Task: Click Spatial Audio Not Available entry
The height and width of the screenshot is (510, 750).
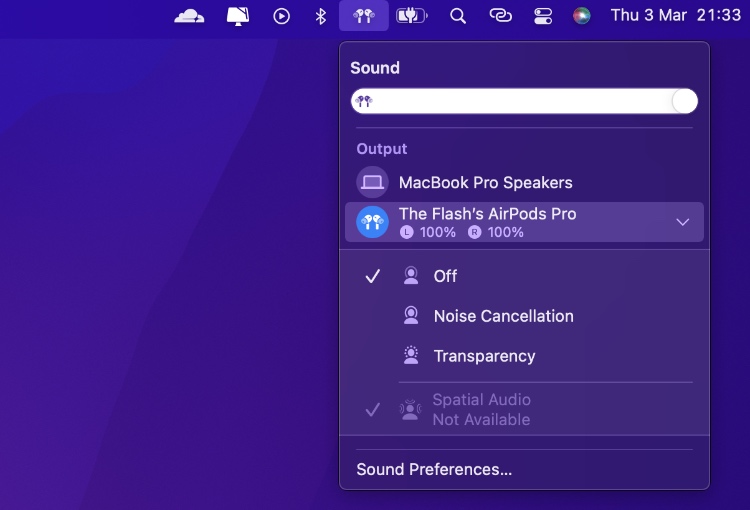Action: pyautogui.click(x=524, y=410)
